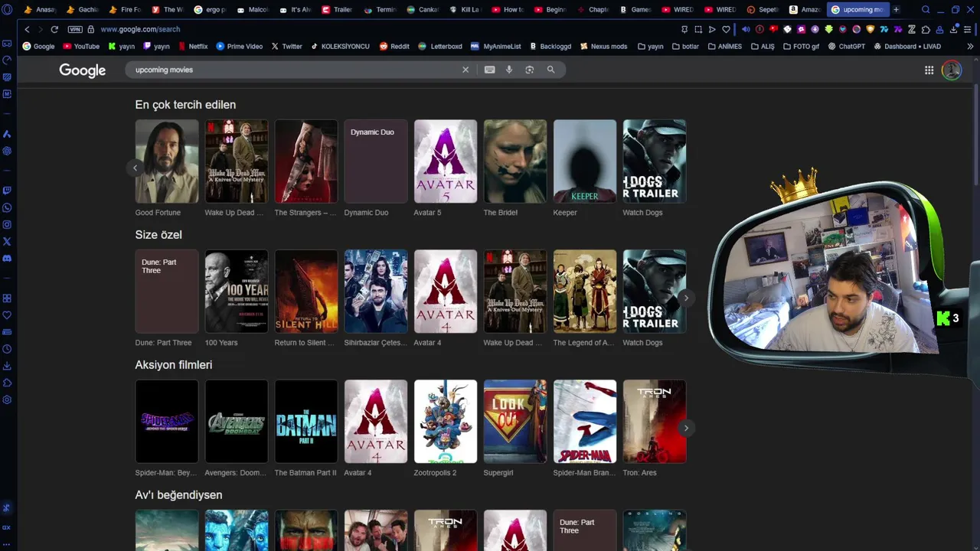
Task: Submit the query with the magnifier icon
Action: coord(550,70)
